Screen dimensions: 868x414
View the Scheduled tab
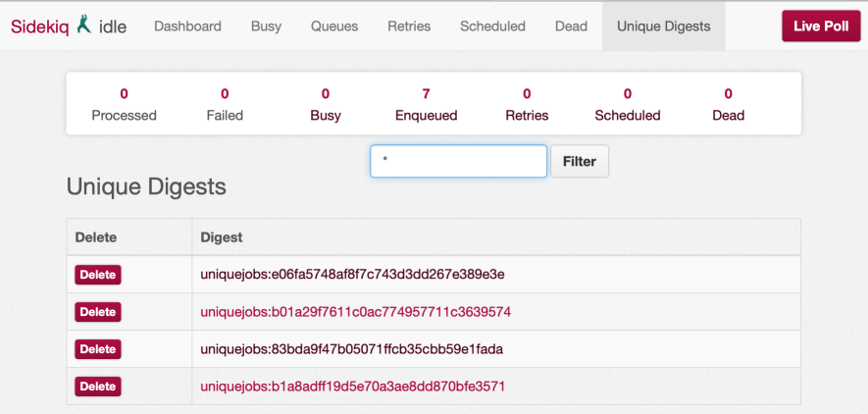(x=492, y=26)
